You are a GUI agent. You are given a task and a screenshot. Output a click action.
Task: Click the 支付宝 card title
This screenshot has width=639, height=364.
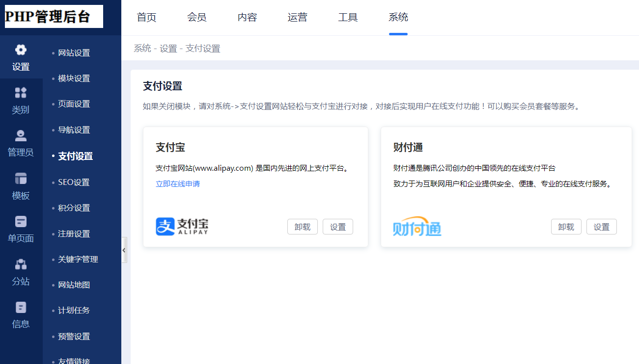(x=170, y=147)
